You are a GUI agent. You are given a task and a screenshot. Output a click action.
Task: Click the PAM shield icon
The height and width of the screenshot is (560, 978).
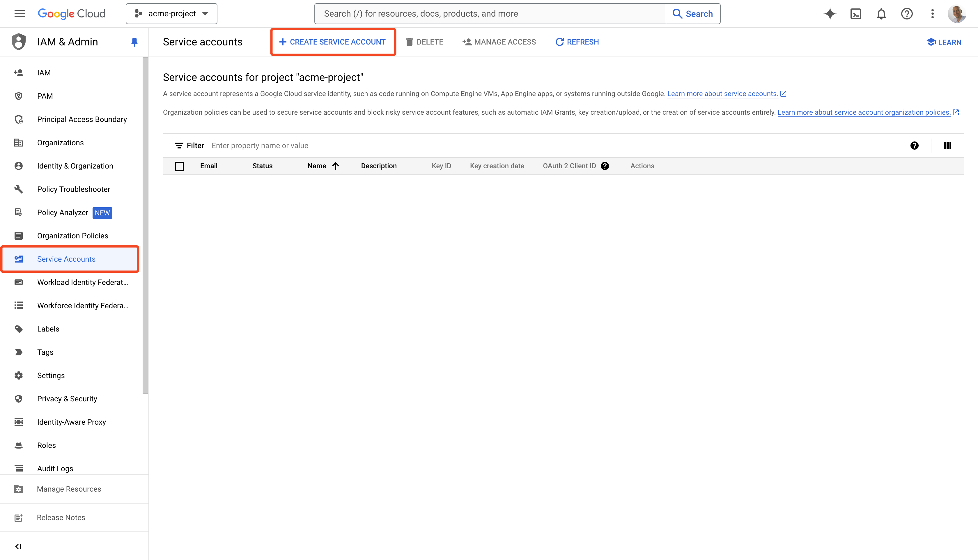(18, 96)
